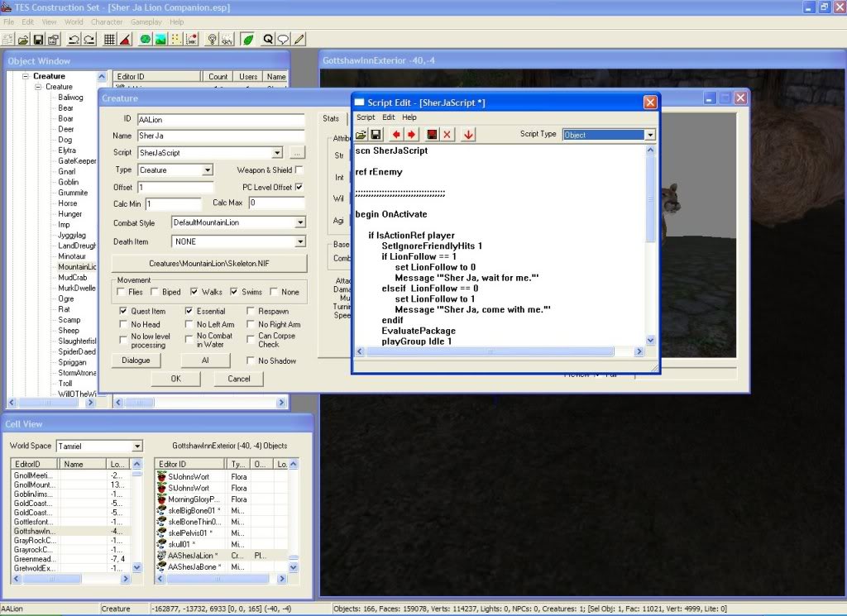
Task: Click the Dialogue button
Action: [136, 361]
